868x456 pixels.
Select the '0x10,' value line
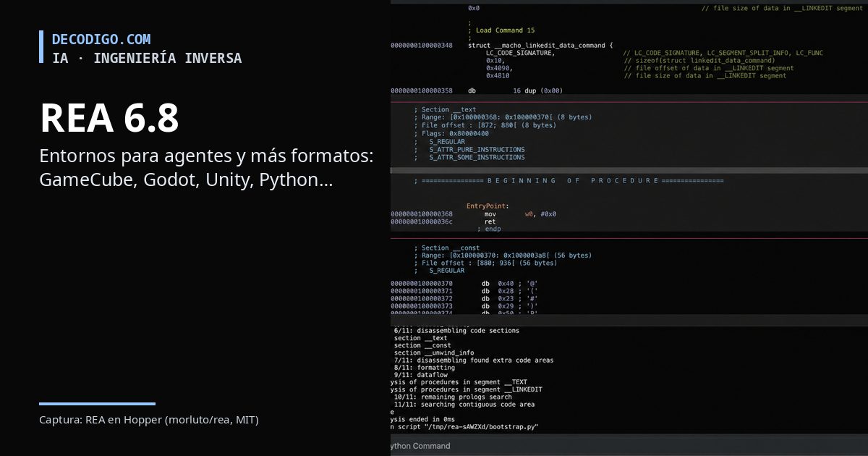(495, 61)
